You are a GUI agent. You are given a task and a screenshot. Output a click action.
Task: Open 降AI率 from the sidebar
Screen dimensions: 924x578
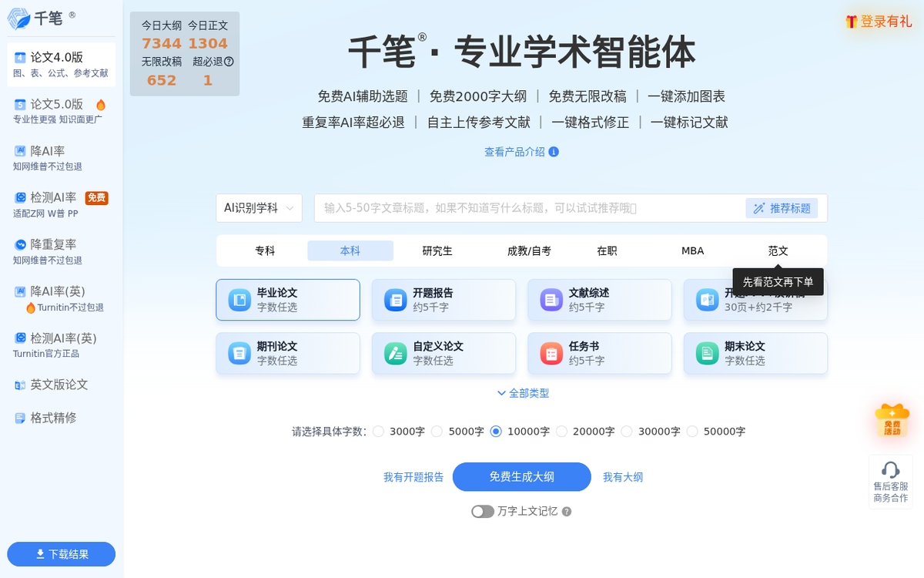tap(48, 151)
